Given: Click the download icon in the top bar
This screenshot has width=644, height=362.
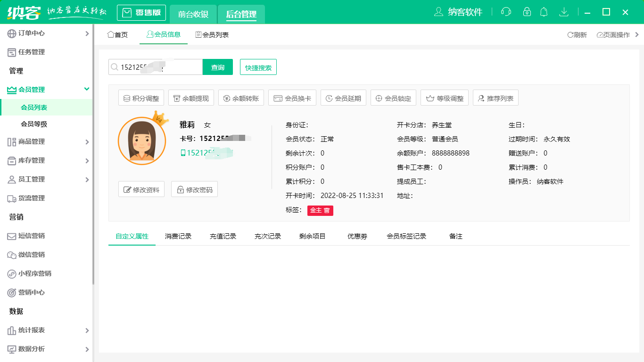Looking at the screenshot, I should coord(564,12).
